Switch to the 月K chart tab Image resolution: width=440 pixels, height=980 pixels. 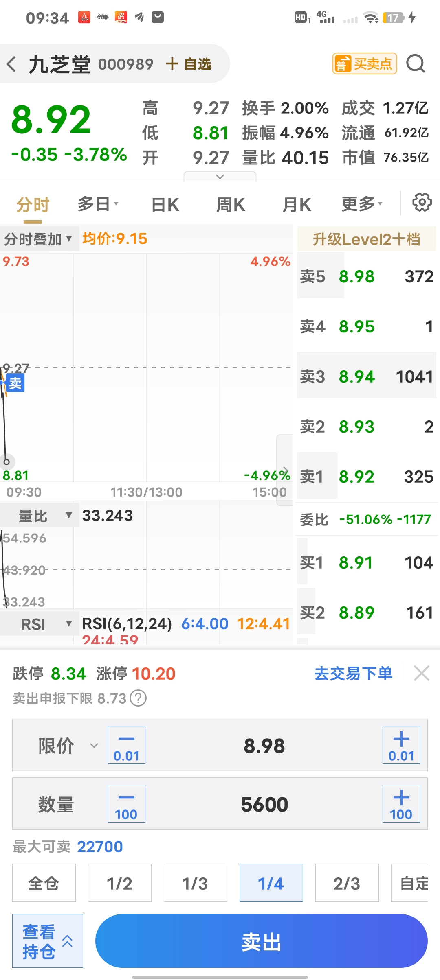(297, 204)
